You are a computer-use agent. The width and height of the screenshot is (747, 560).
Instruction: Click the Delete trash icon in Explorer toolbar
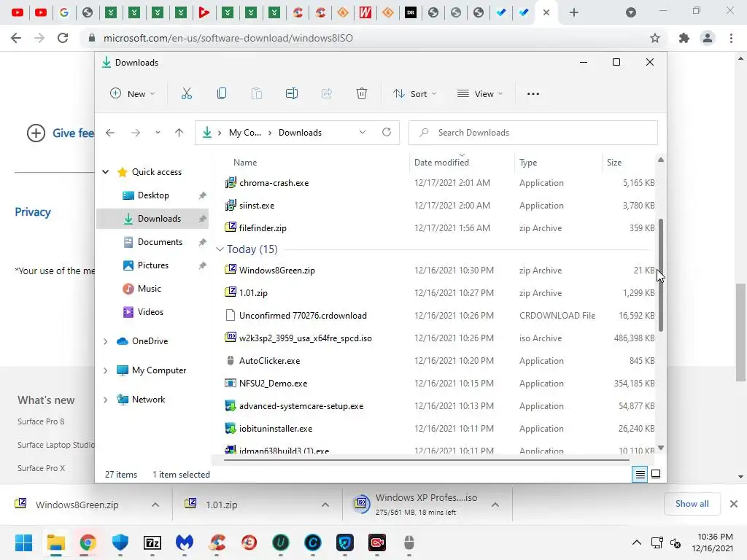click(362, 94)
